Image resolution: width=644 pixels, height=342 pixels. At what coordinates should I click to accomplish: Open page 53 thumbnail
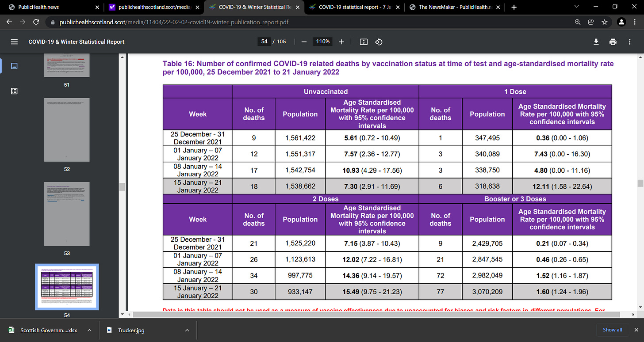point(67,214)
